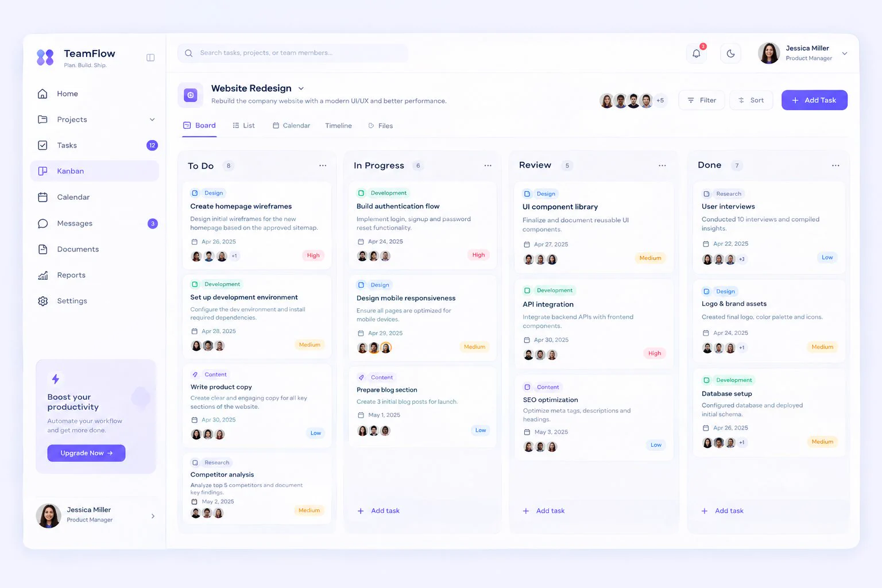This screenshot has height=588, width=882.
Task: Click the High priority tag on Build authentication flow
Action: (478, 255)
